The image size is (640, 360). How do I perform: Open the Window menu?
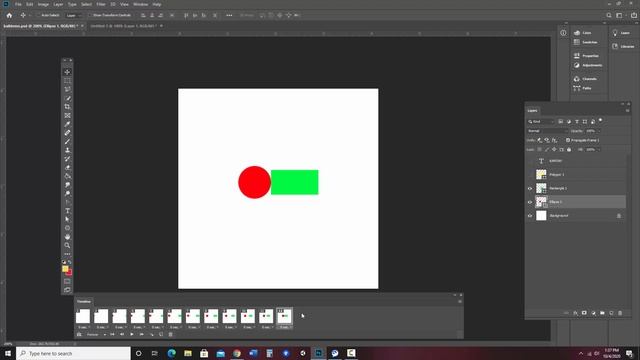[x=140, y=4]
